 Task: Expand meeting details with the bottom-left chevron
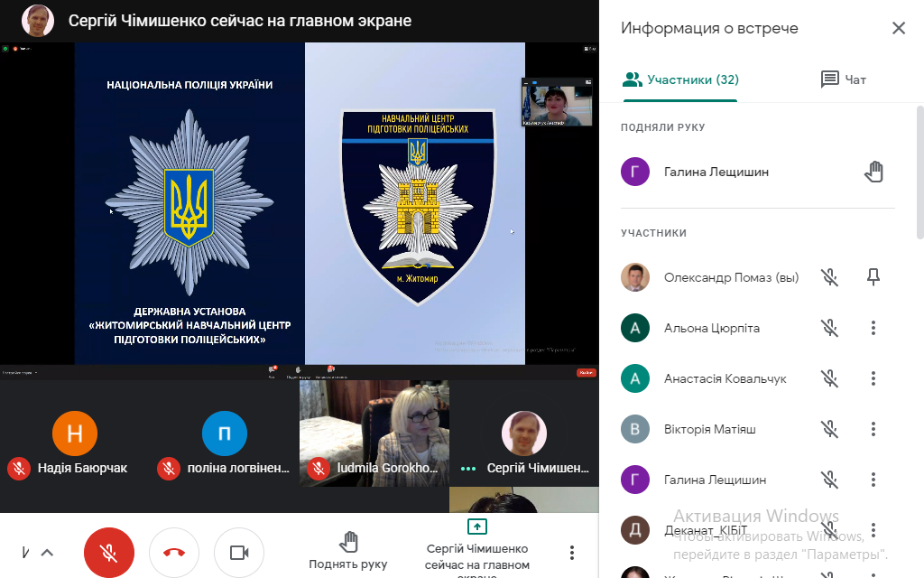(x=47, y=553)
